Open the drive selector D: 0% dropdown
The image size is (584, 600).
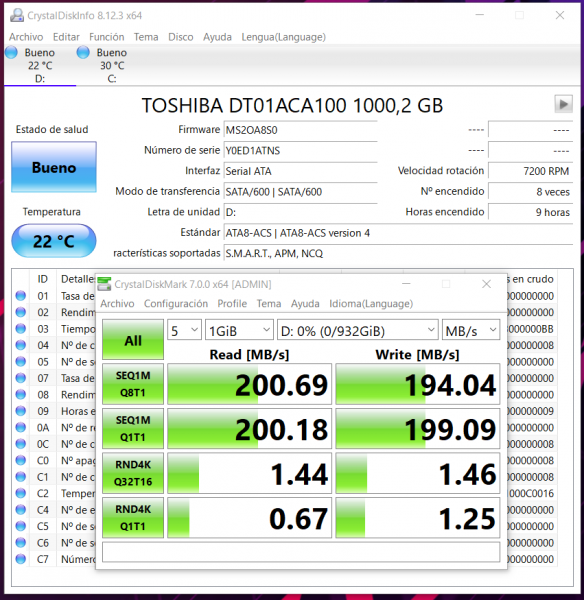pos(358,330)
